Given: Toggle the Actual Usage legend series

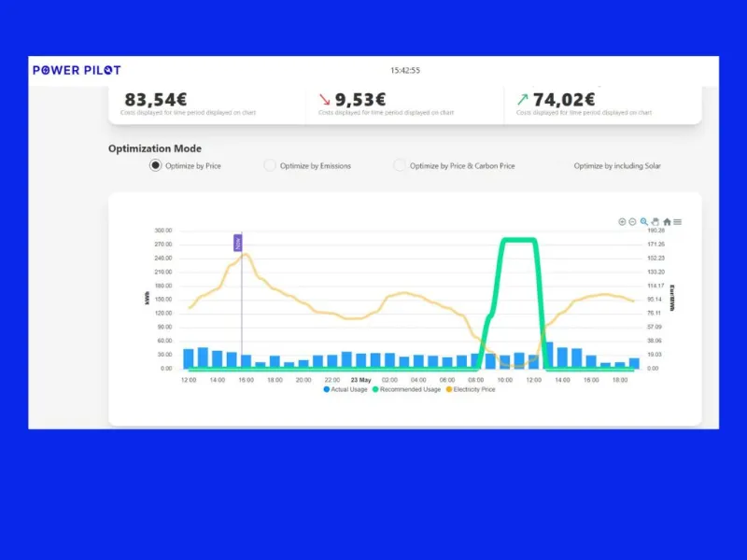Looking at the screenshot, I should (345, 389).
